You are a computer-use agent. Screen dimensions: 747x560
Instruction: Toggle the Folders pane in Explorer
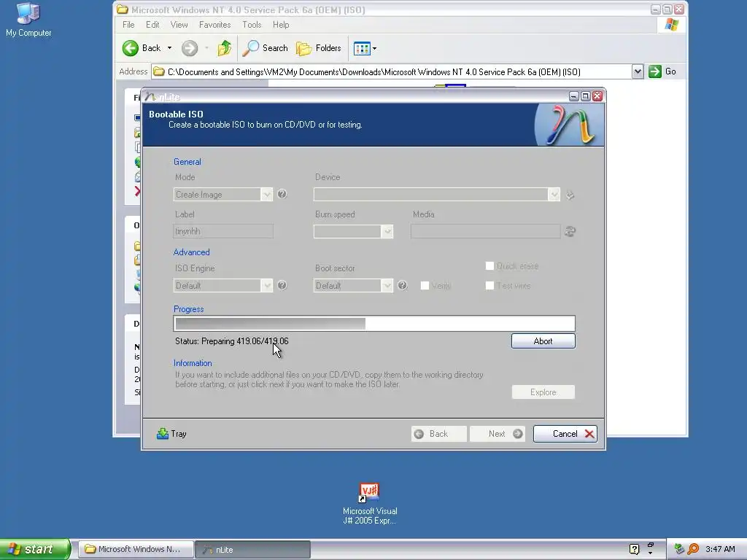[x=319, y=48]
